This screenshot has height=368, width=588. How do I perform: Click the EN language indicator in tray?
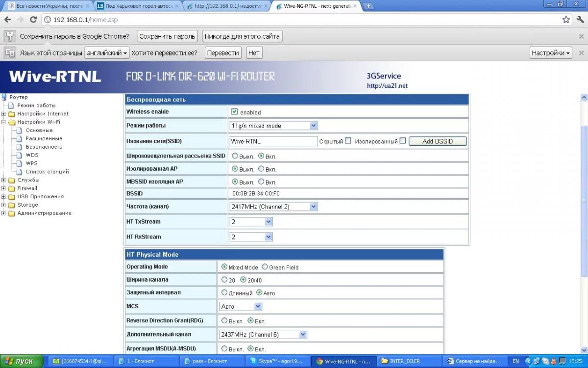(x=515, y=361)
